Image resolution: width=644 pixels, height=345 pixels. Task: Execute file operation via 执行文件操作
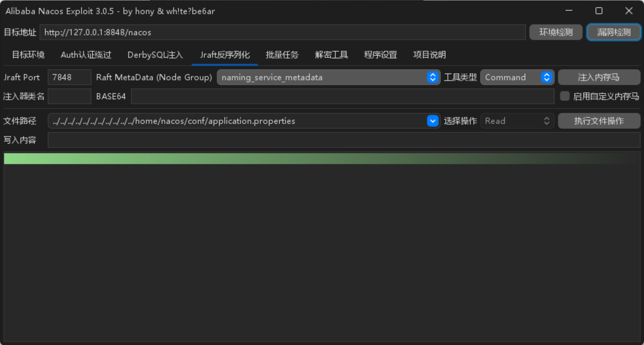coord(599,121)
